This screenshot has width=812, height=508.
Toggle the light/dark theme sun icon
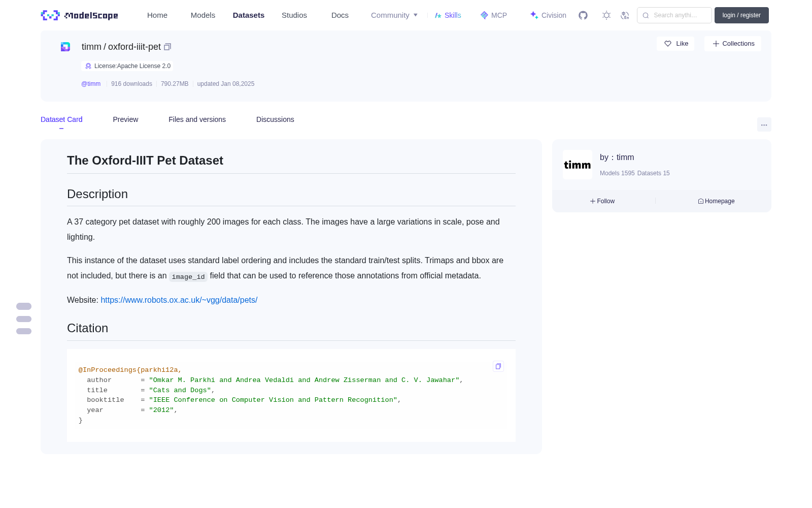[x=606, y=15]
